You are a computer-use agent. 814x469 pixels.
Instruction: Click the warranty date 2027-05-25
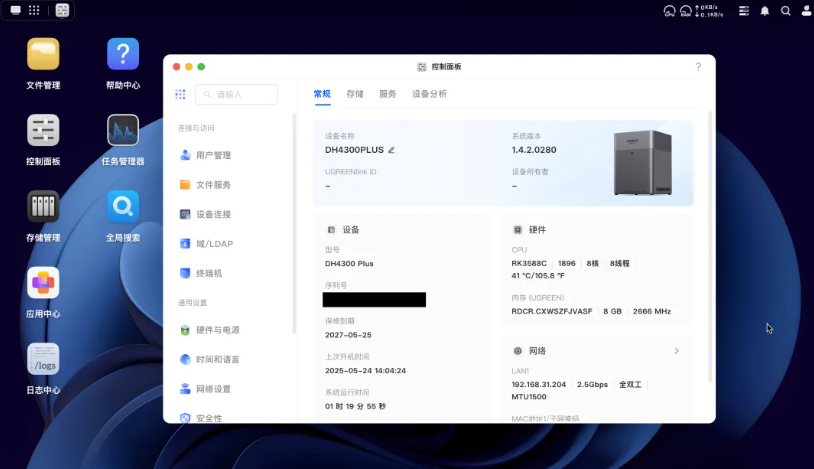(348, 336)
